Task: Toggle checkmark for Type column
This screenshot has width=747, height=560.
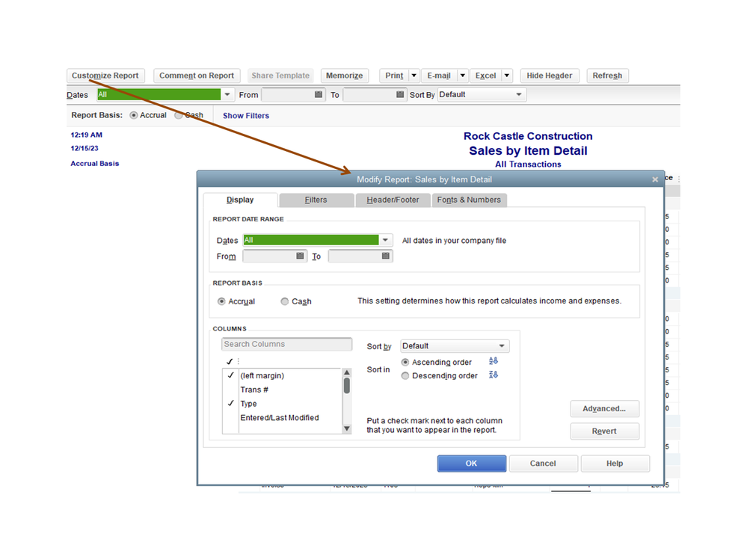Action: (230, 403)
